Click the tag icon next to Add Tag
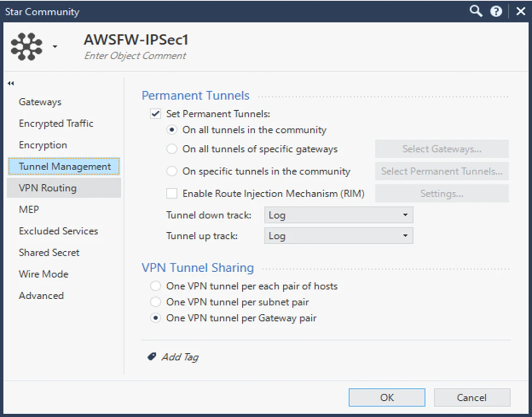Image resolution: width=532 pixels, height=417 pixels. pos(152,357)
